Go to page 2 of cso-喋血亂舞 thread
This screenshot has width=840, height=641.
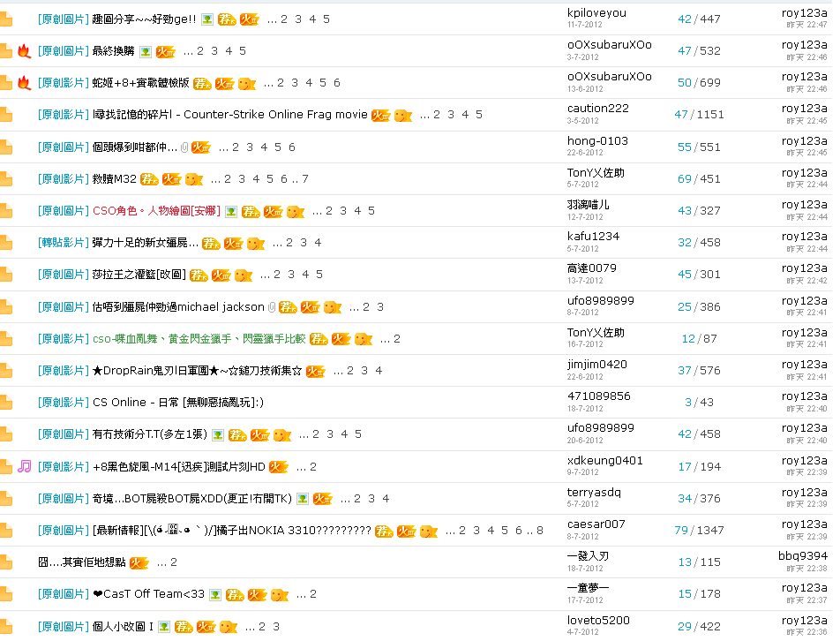397,339
